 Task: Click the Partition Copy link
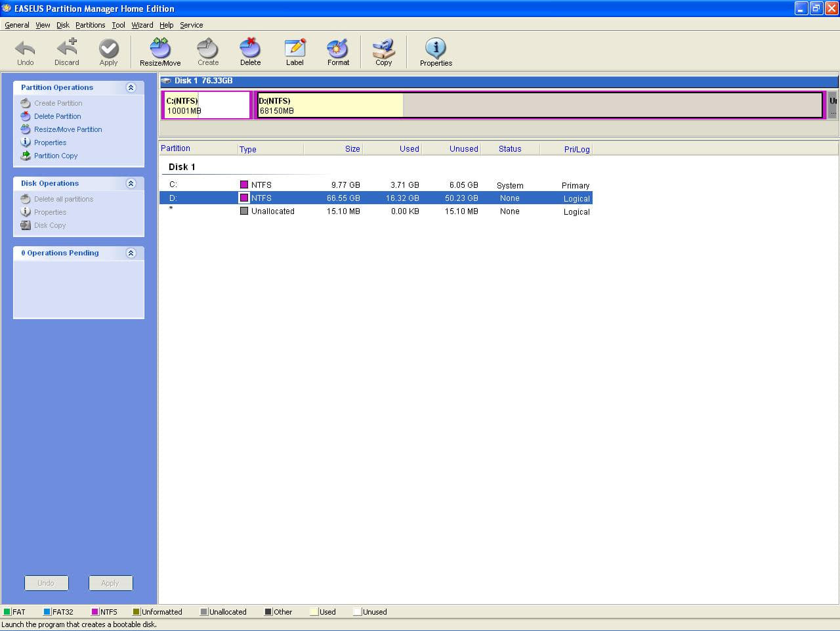click(x=56, y=156)
